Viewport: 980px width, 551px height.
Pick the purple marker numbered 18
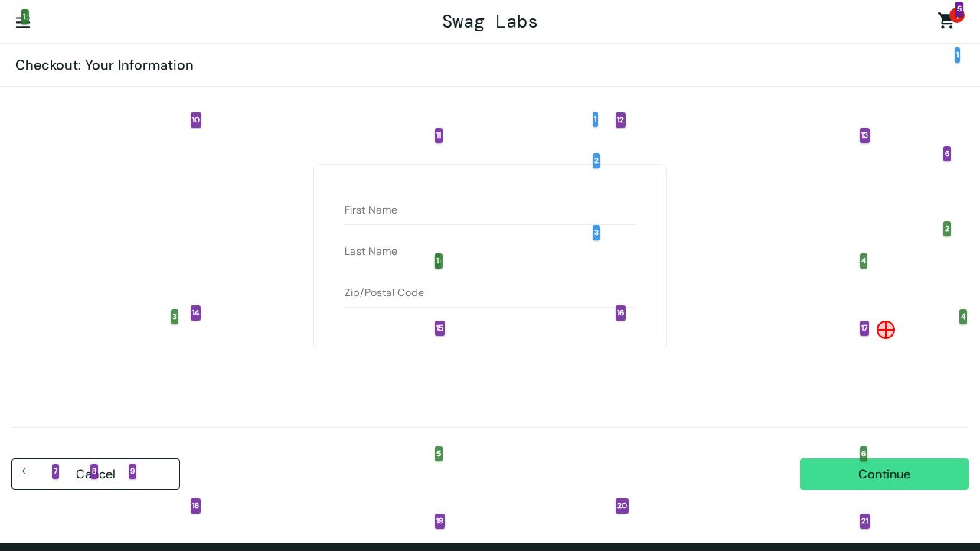[195, 506]
